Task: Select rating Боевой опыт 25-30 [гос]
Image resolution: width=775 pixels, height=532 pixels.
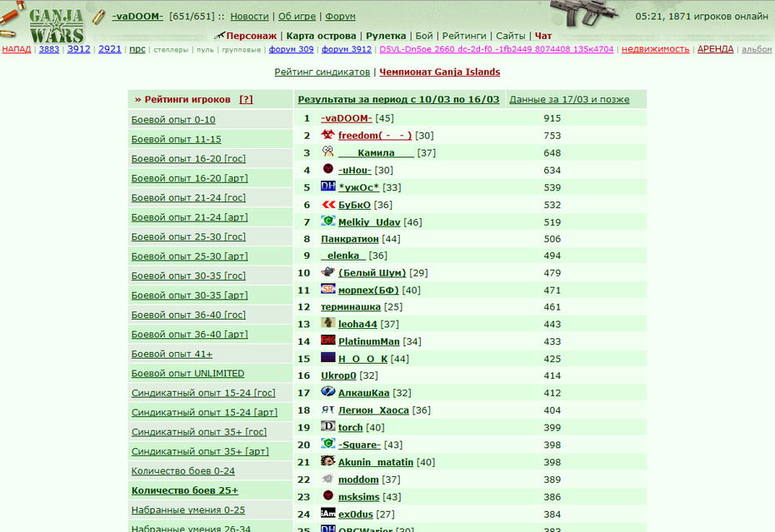Action: (188, 236)
